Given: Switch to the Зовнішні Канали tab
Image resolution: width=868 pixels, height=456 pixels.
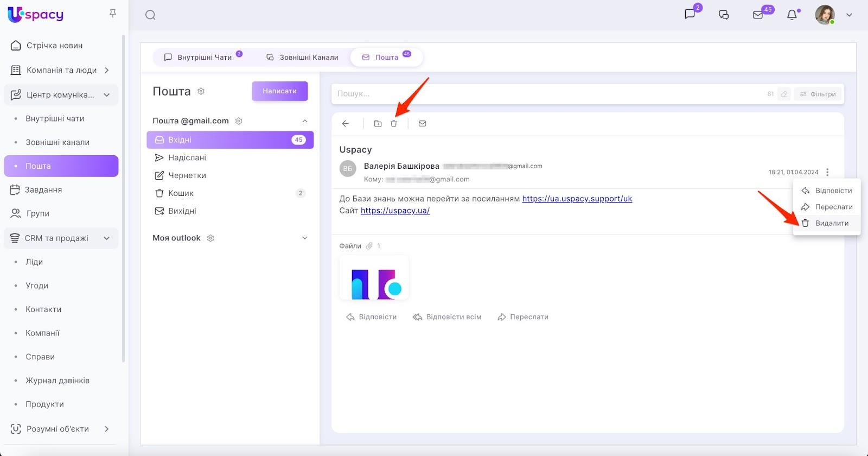Looking at the screenshot, I should point(302,57).
